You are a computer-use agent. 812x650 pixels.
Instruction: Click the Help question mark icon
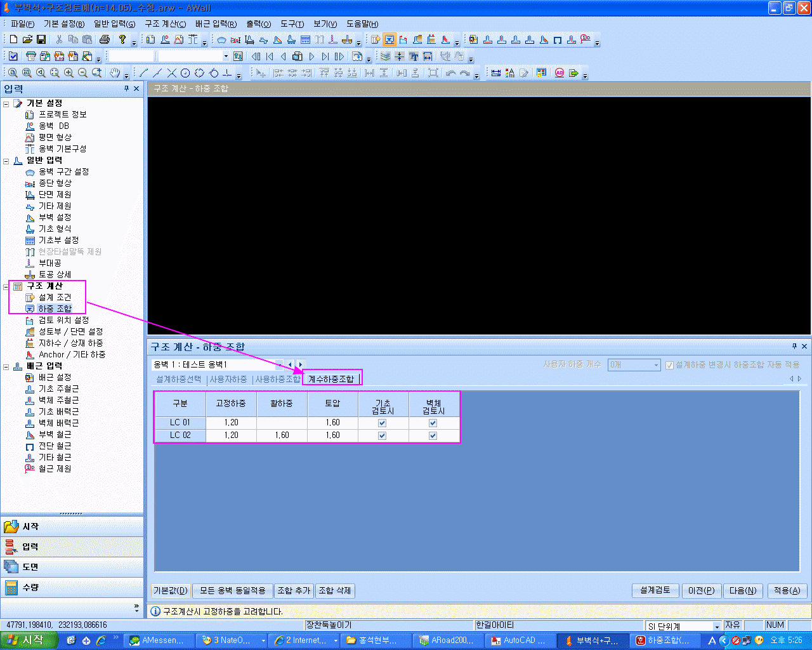[122, 39]
